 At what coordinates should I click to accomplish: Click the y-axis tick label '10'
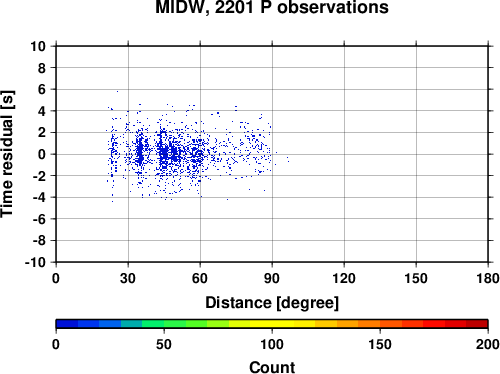38,46
